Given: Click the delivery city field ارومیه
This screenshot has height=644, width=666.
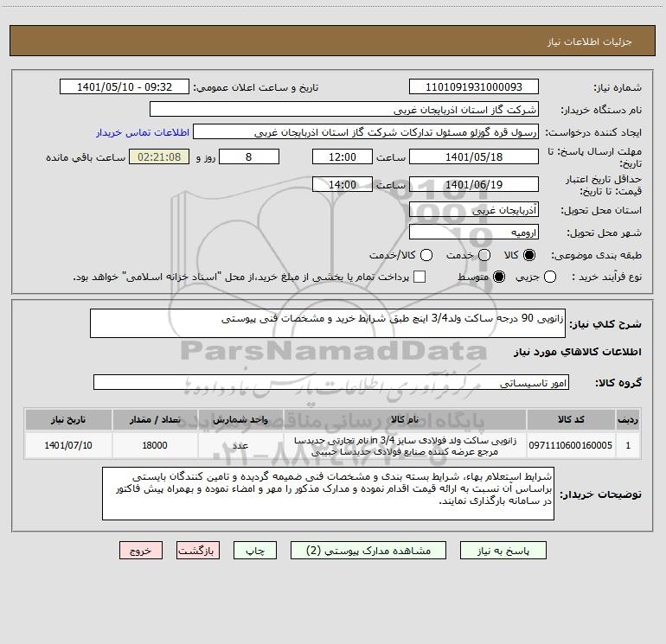Looking at the screenshot, I should 474,232.
